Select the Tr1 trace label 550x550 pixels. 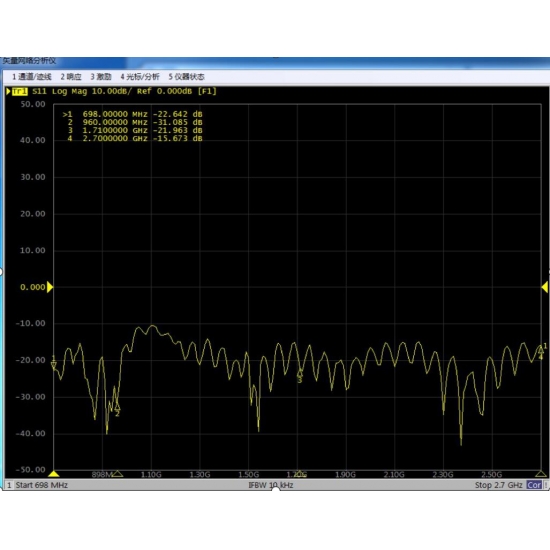pyautogui.click(x=20, y=92)
